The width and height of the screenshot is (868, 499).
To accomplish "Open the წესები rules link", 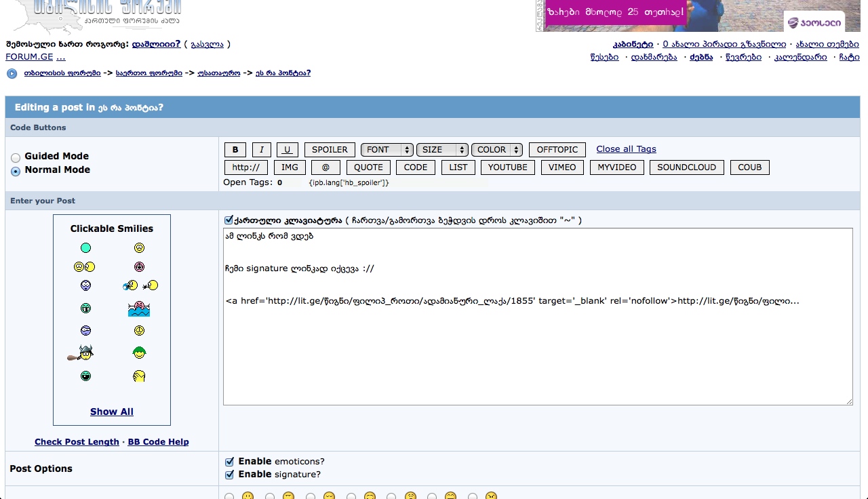I will (604, 57).
